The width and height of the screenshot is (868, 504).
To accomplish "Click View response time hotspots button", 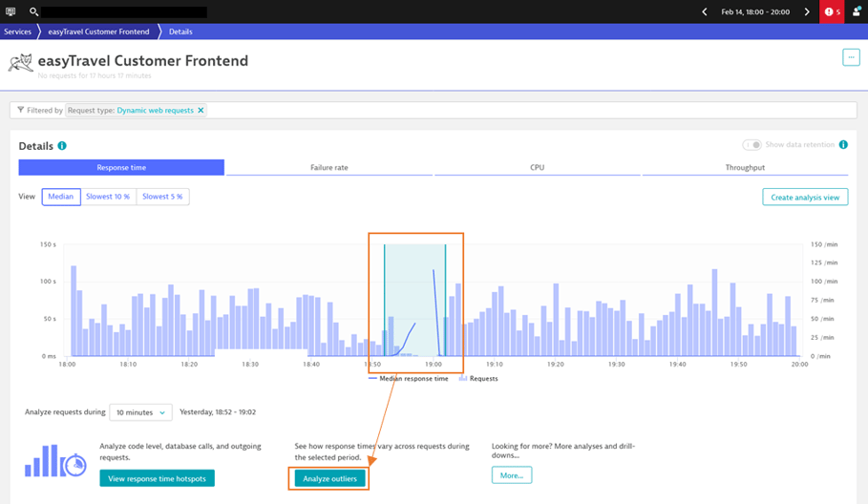I will (x=158, y=478).
